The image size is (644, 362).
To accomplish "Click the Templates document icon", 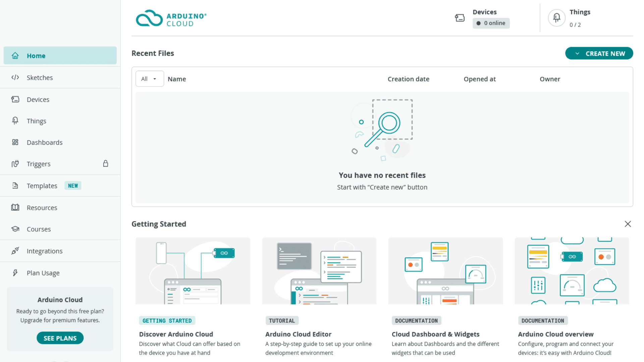I will [x=15, y=185].
